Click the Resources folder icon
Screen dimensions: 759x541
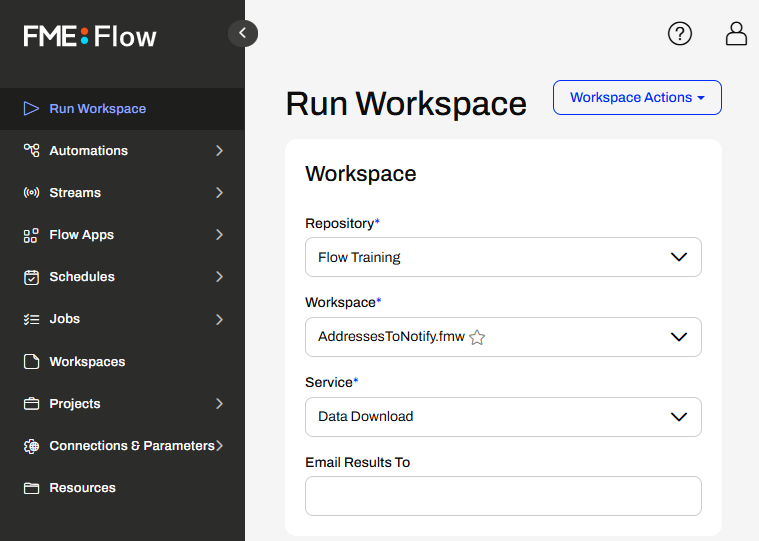click(31, 488)
